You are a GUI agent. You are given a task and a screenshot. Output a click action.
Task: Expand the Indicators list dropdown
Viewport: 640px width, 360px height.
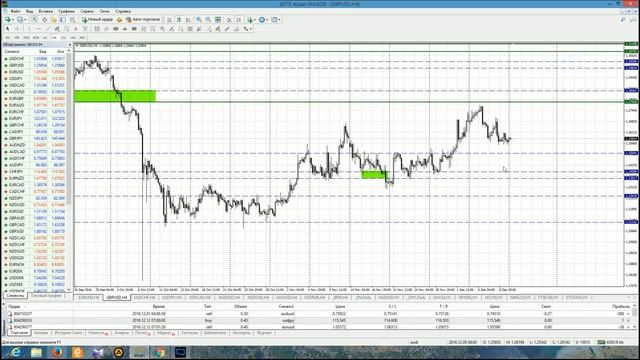click(255, 20)
